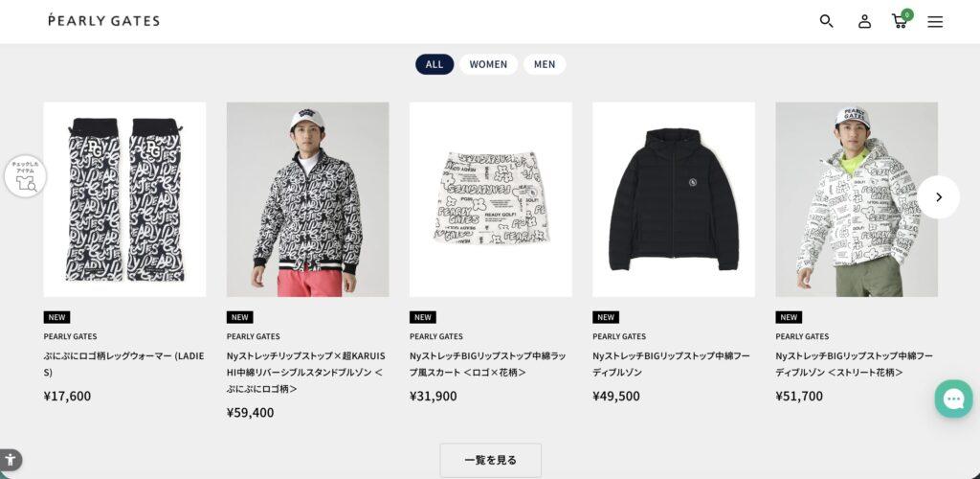Open the ¥31,900 wrap skirt title link
Screen dimensions: 980x479
point(488,364)
